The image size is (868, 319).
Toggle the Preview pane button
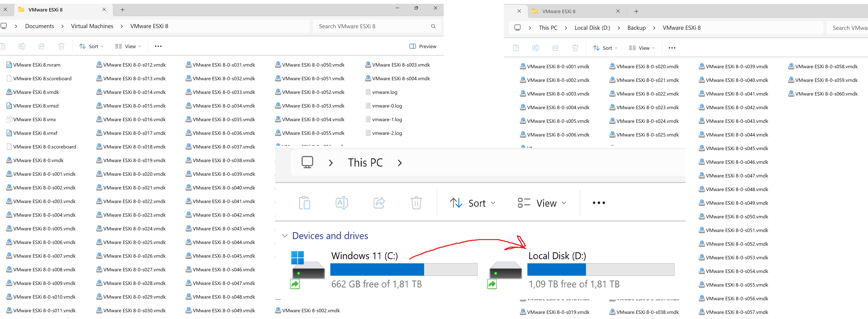(x=422, y=46)
